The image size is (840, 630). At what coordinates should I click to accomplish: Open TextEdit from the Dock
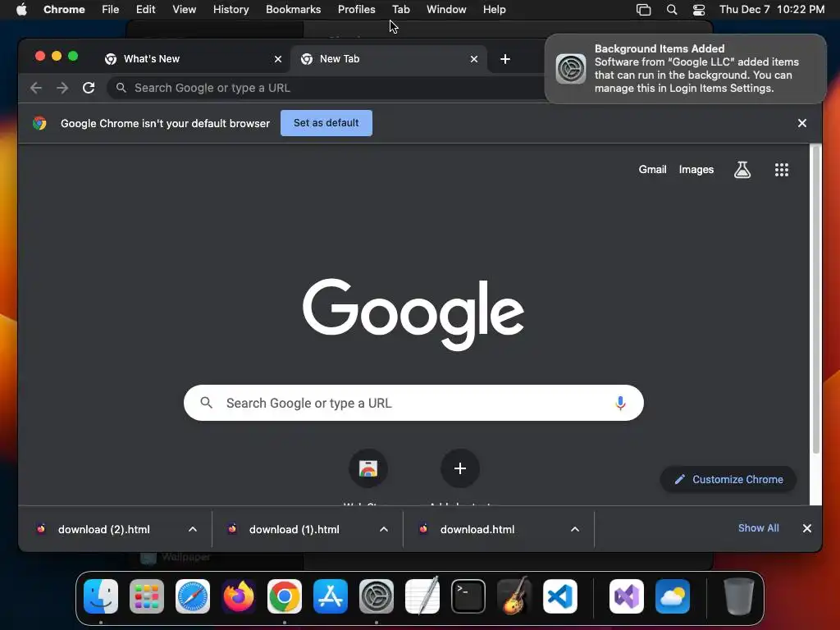(x=422, y=596)
